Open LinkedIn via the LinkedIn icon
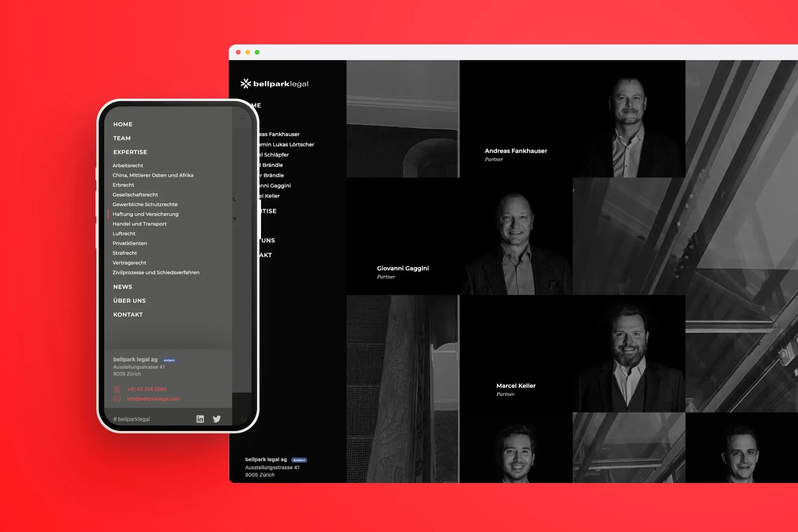798x532 pixels. point(200,419)
